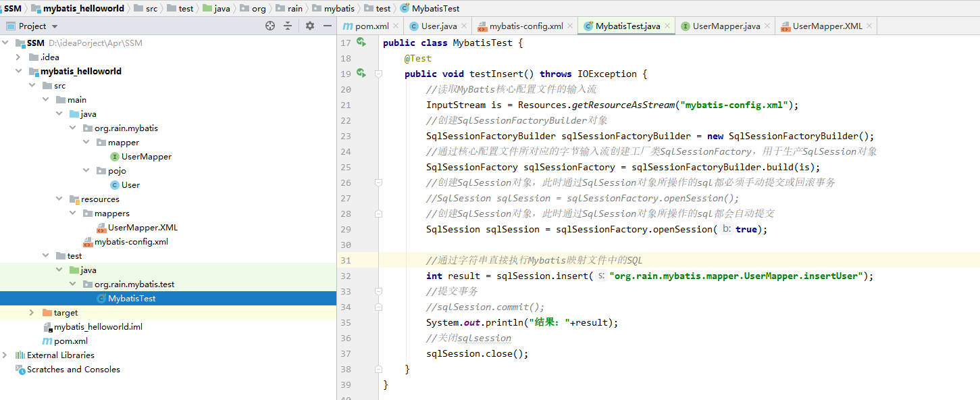
Task: Collapse the SSM root node
Action: click(5, 43)
